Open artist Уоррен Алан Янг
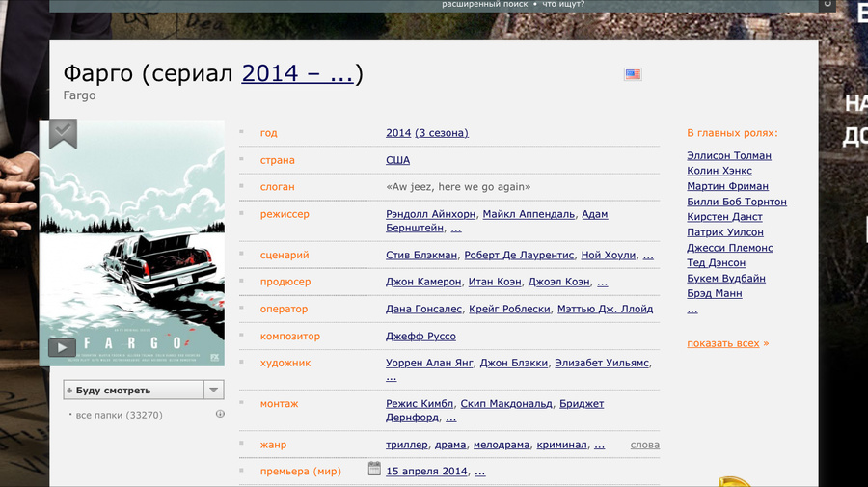The height and width of the screenshot is (487, 868). point(429,363)
